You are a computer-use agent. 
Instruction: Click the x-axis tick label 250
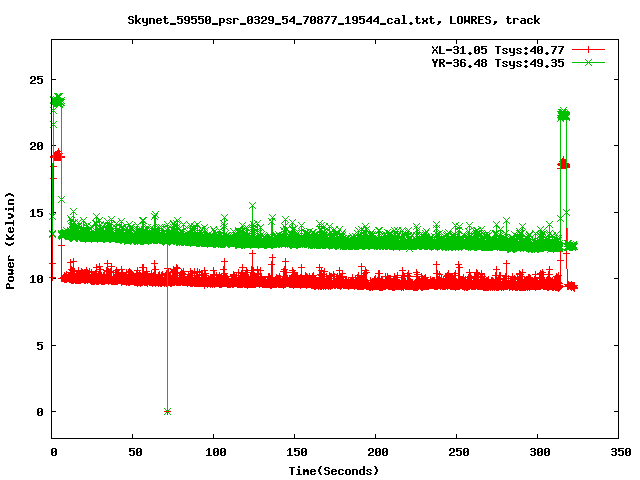coord(458,452)
